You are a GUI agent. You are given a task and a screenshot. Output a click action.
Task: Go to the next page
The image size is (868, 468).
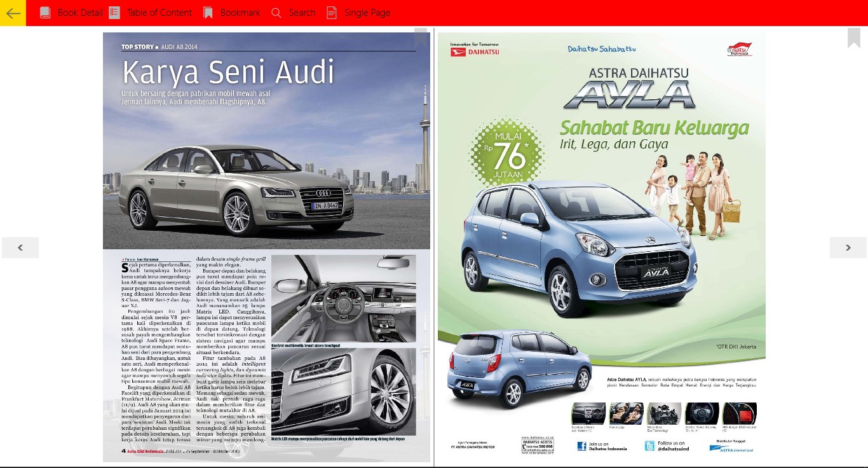[848, 247]
